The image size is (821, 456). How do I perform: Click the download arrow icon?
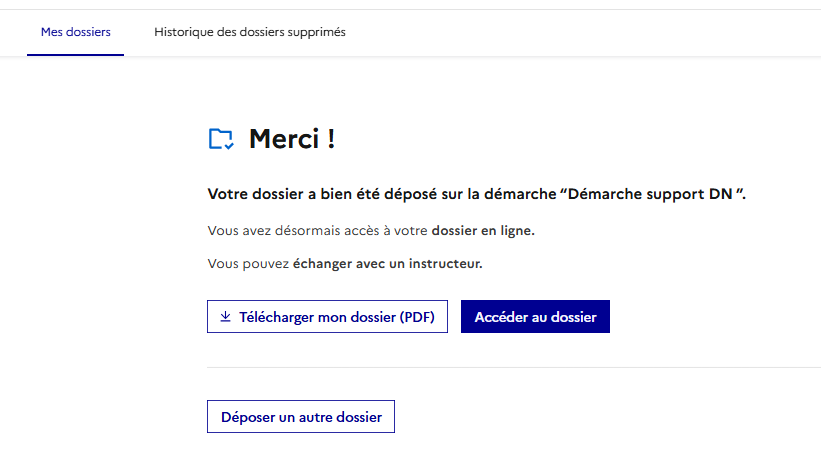click(x=226, y=317)
